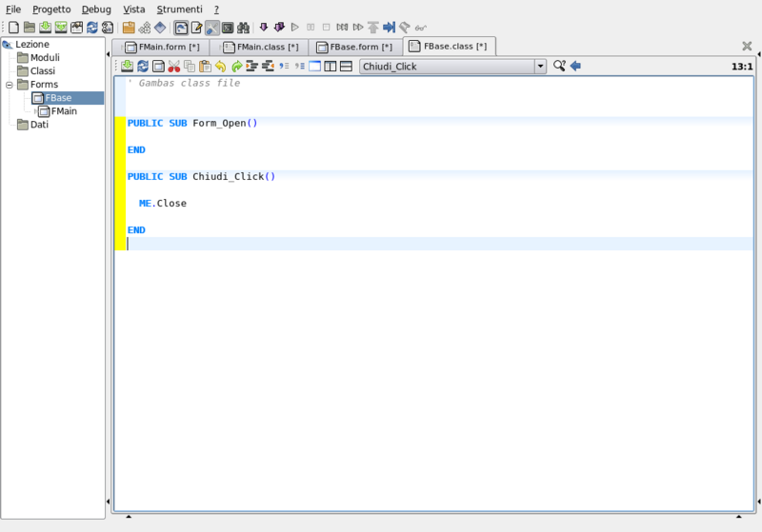Click the Save project as icon
The image size is (762, 532).
click(x=61, y=28)
